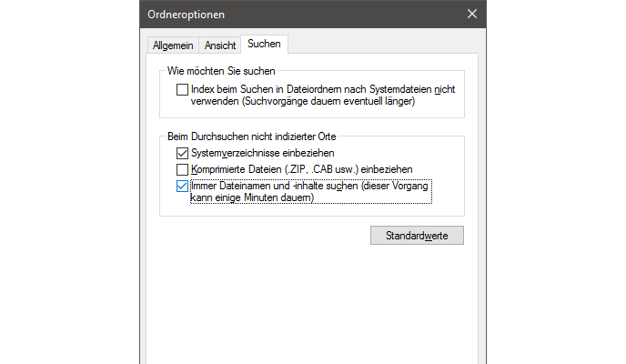Open the Ansicht tab
626x364 pixels.
pos(220,45)
